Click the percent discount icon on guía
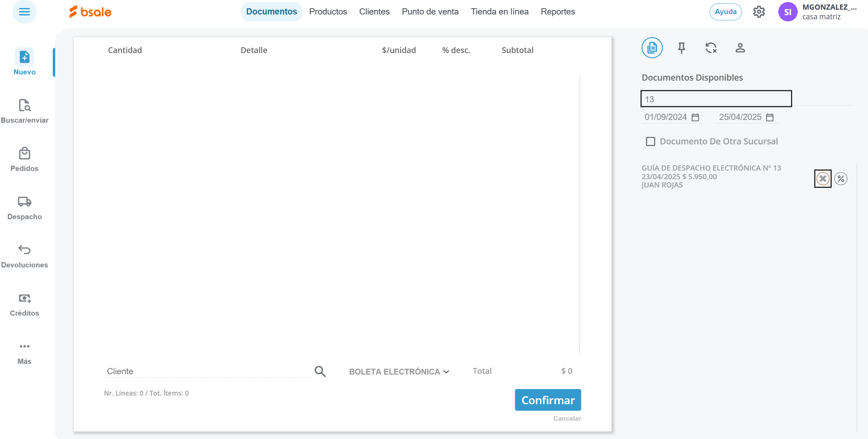 (841, 178)
